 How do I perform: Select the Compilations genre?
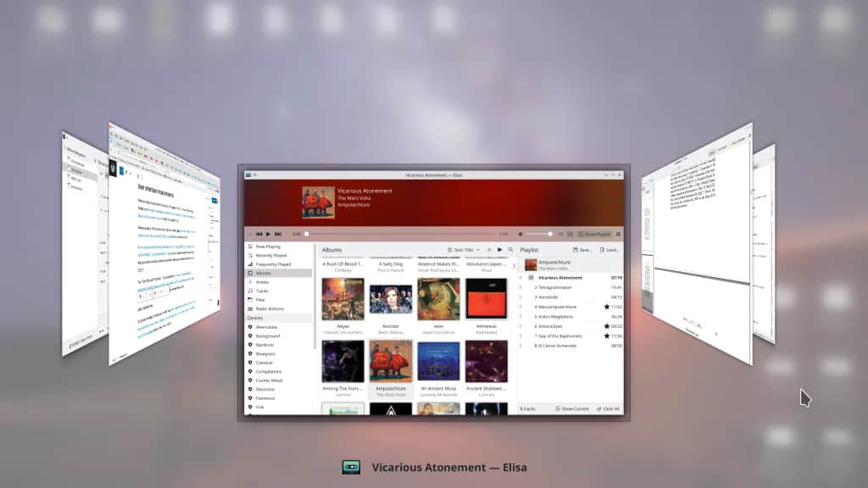pyautogui.click(x=280, y=371)
